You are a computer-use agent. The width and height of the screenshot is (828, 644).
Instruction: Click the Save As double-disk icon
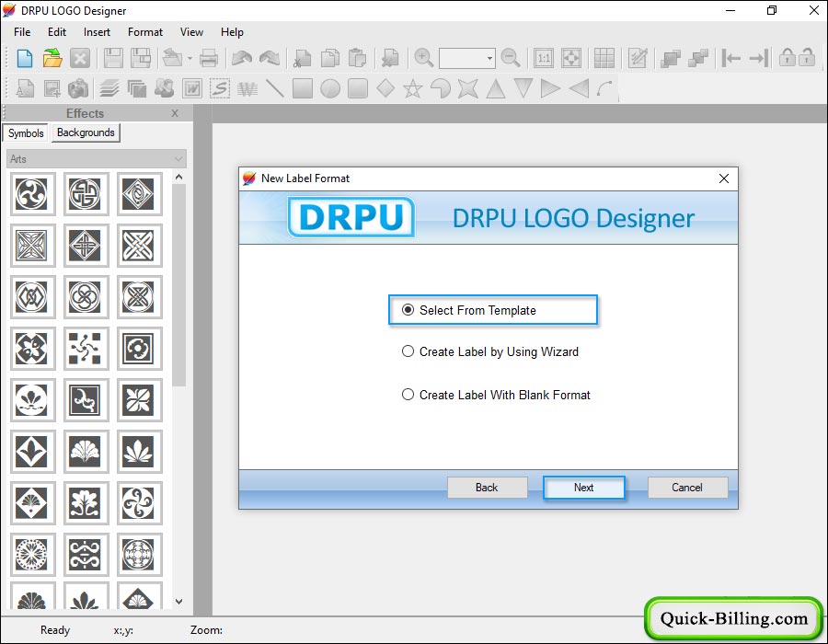click(x=141, y=58)
